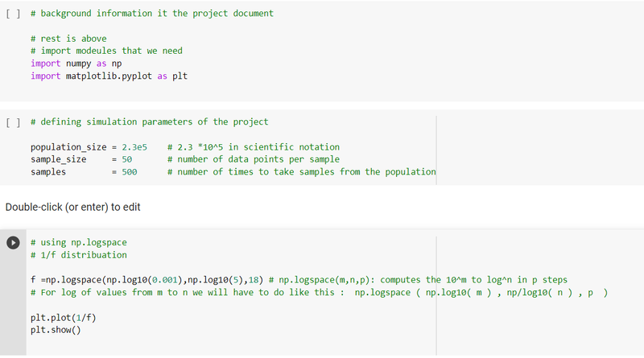Click the 'import matplotlib.pyplot as plt' line
The height and width of the screenshot is (358, 644).
click(109, 76)
